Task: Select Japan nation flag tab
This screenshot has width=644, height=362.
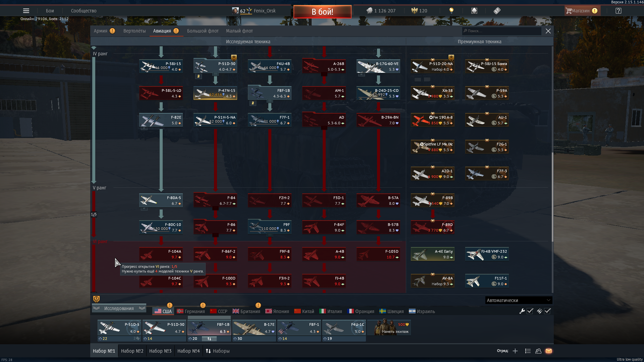Action: click(x=277, y=311)
